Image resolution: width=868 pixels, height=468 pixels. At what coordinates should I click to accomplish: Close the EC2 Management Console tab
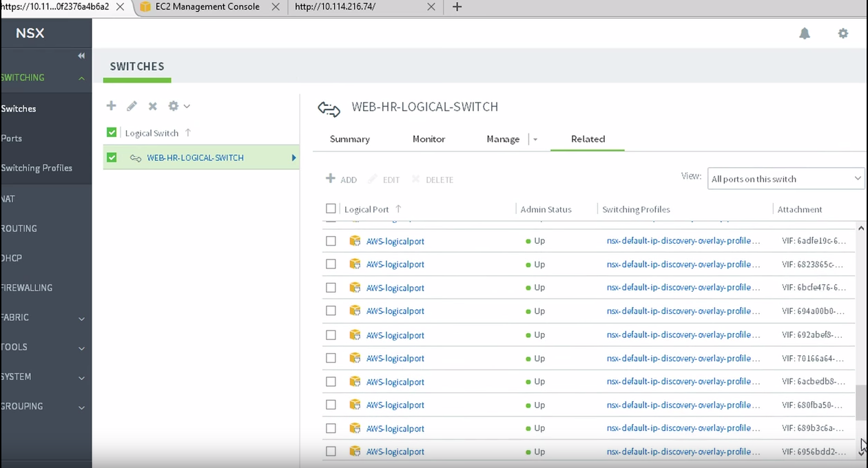(x=276, y=7)
